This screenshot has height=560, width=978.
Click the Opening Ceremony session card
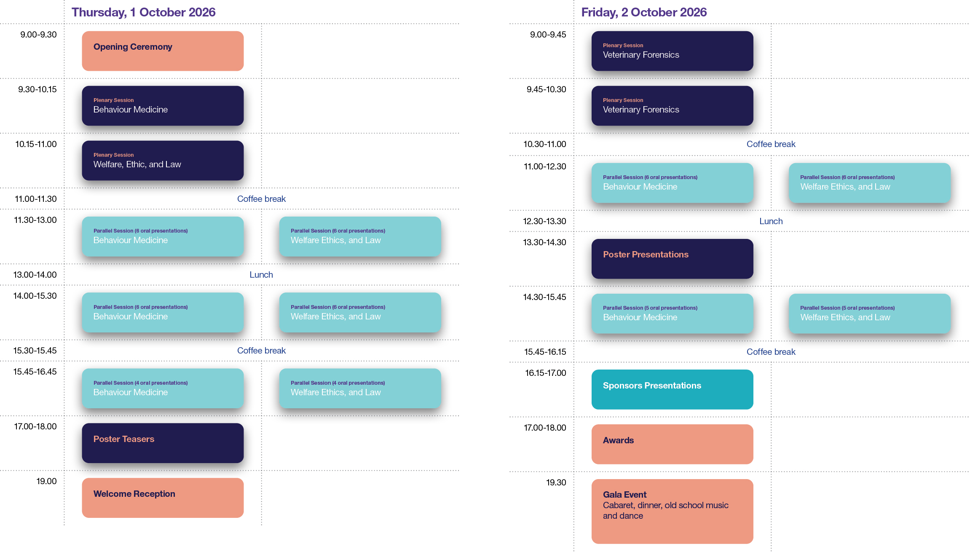[x=163, y=51]
